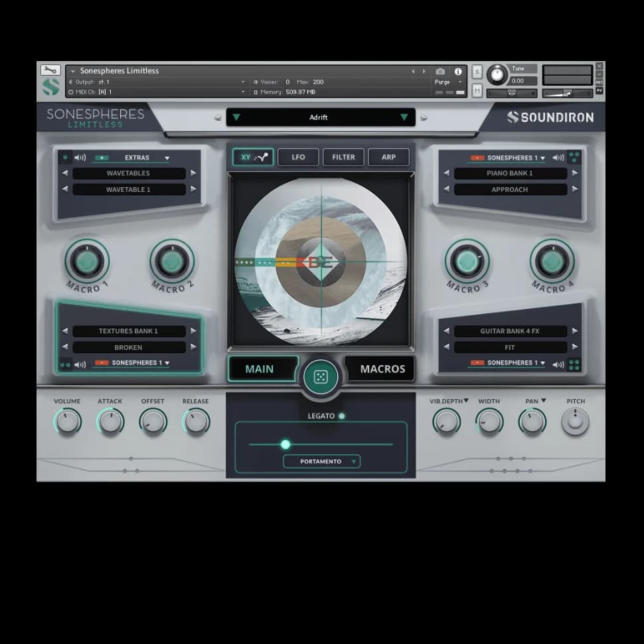Image resolution: width=644 pixels, height=644 pixels.
Task: Switch to the FILTER tab
Action: (x=343, y=157)
